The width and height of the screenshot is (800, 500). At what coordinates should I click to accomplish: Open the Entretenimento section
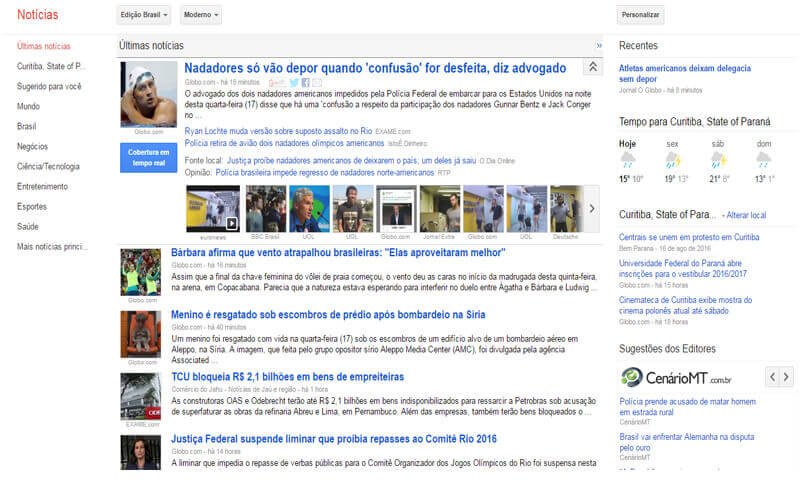[42, 186]
